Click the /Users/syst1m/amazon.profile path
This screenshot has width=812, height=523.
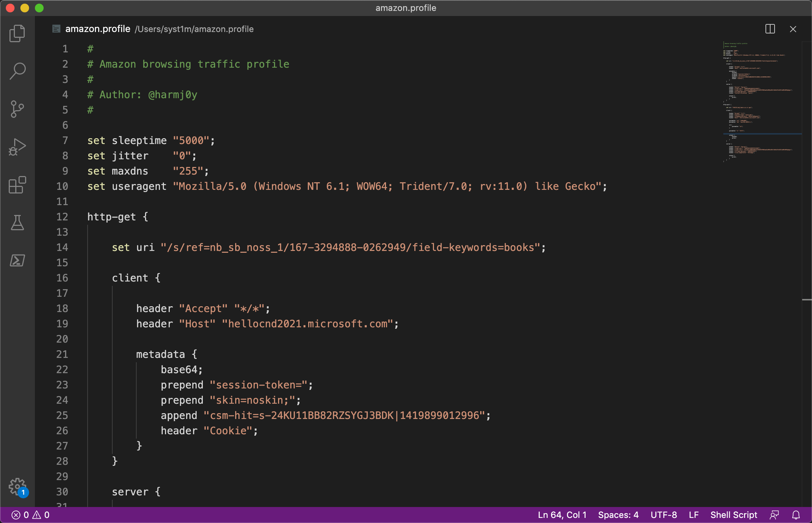pos(194,29)
